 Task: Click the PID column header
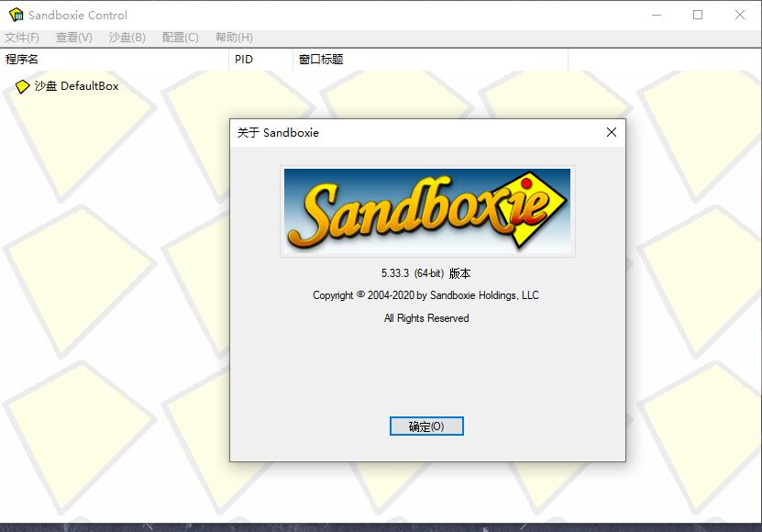[x=244, y=60]
